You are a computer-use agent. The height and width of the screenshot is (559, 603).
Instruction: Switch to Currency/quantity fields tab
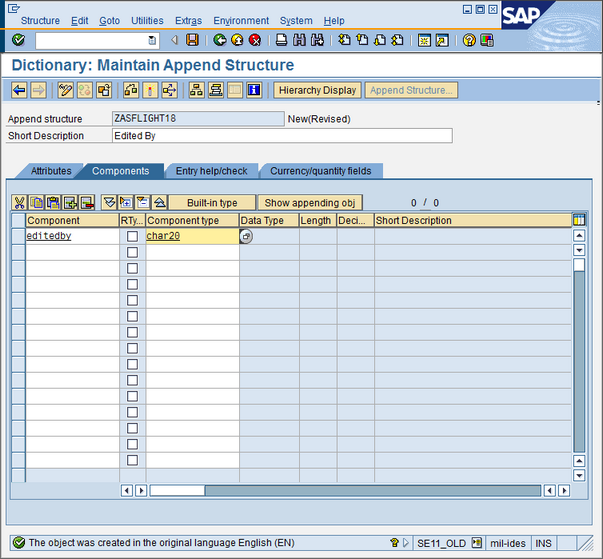(x=321, y=171)
